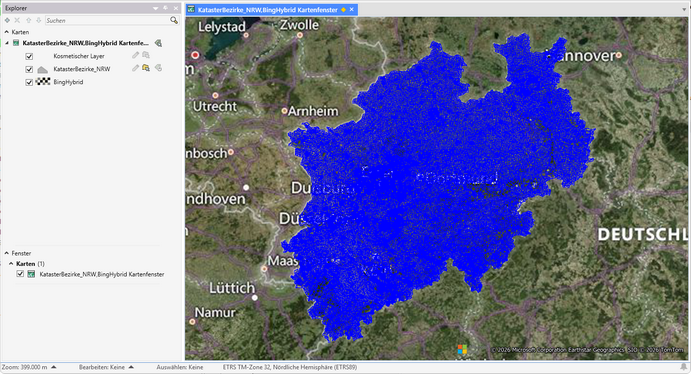
Task: Uncheck KatasterBezirke_NRW layer visibility checkbox
Action: tap(29, 69)
